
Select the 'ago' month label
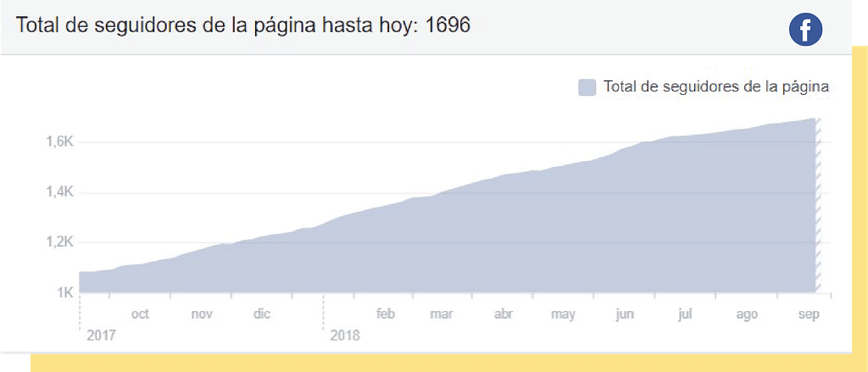coord(746,314)
